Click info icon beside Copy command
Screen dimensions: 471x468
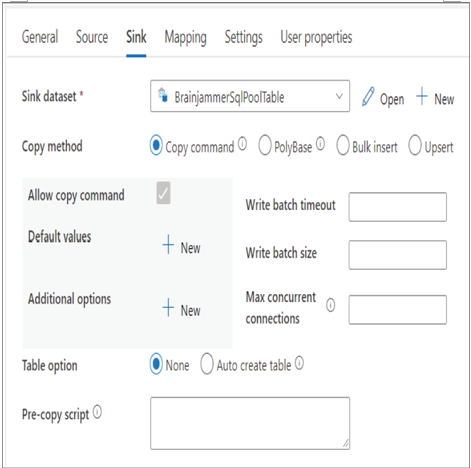(242, 144)
